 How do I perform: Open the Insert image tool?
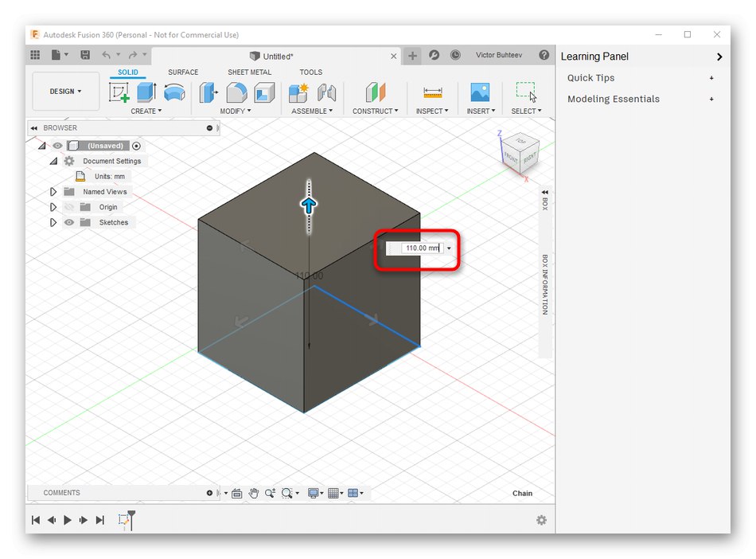click(480, 92)
